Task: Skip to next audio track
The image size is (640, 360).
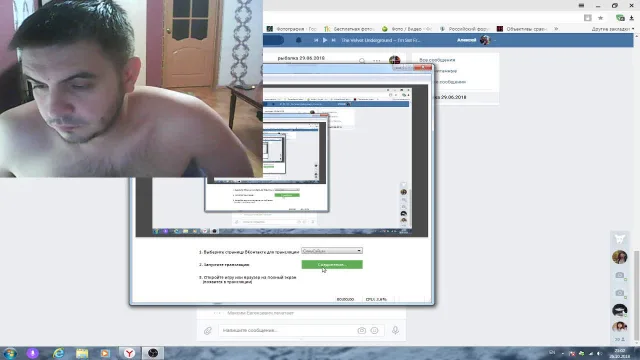Action: pyautogui.click(x=333, y=40)
